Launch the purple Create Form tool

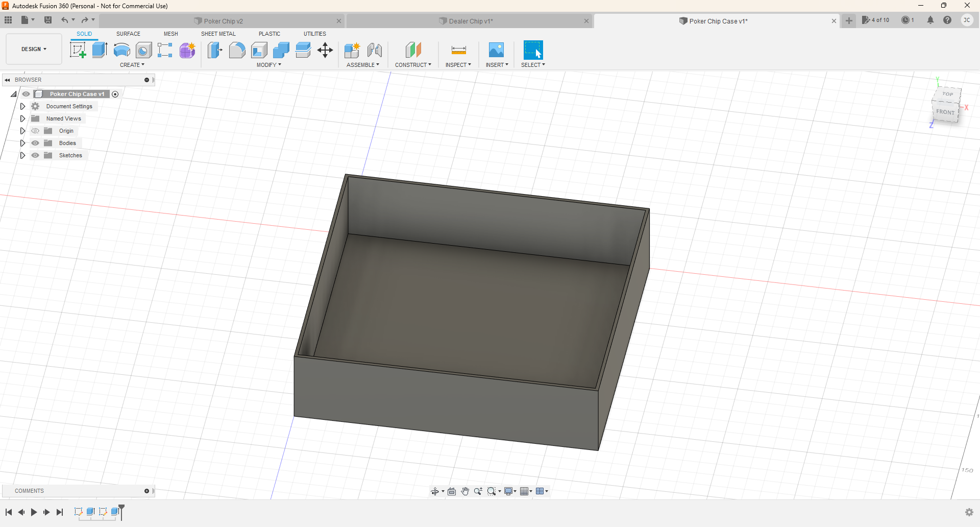187,50
